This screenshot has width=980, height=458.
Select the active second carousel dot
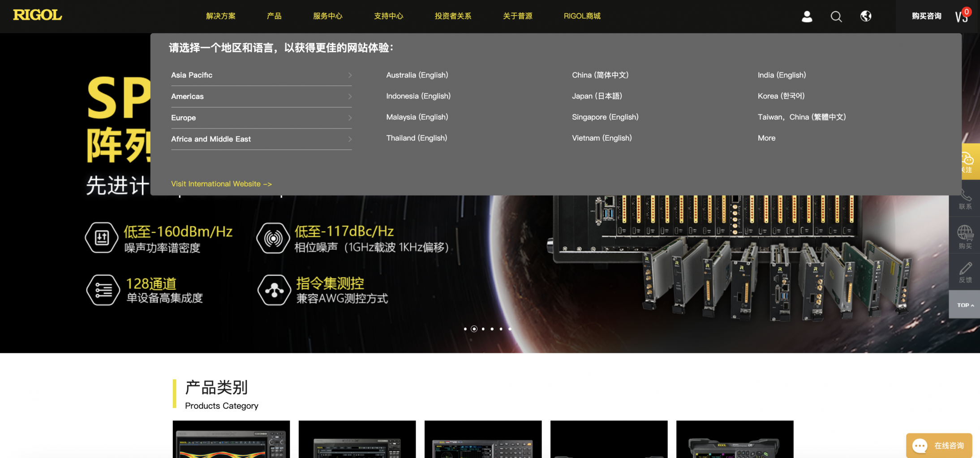(474, 329)
